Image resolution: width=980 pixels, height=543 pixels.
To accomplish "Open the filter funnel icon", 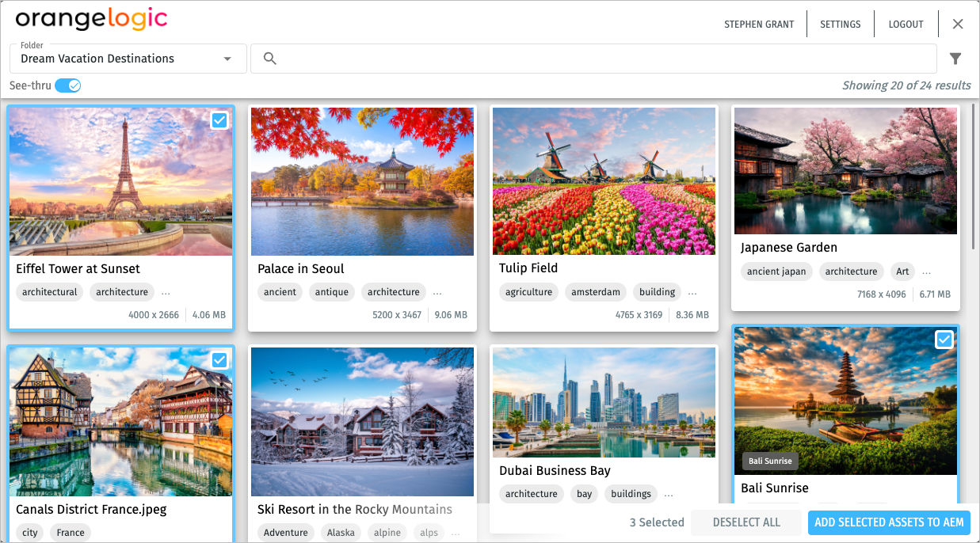I will tap(955, 59).
